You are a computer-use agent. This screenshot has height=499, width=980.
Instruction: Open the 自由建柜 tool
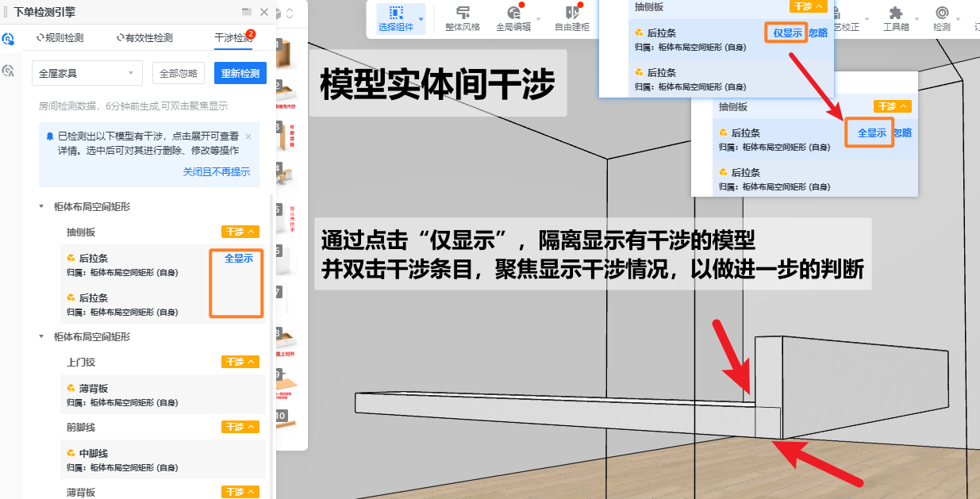pyautogui.click(x=571, y=18)
